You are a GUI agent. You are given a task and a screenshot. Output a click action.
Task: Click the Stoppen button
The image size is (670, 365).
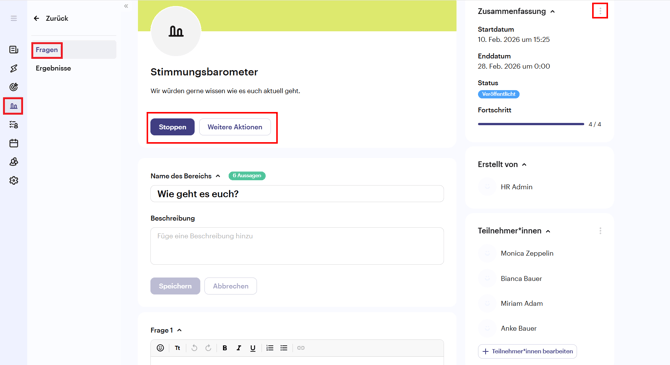click(172, 127)
